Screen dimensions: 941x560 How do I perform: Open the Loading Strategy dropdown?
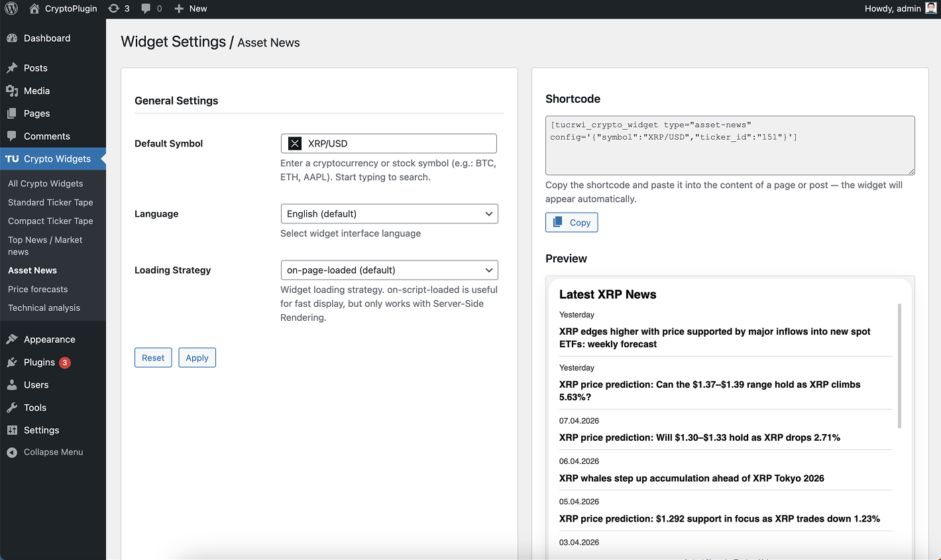389,270
